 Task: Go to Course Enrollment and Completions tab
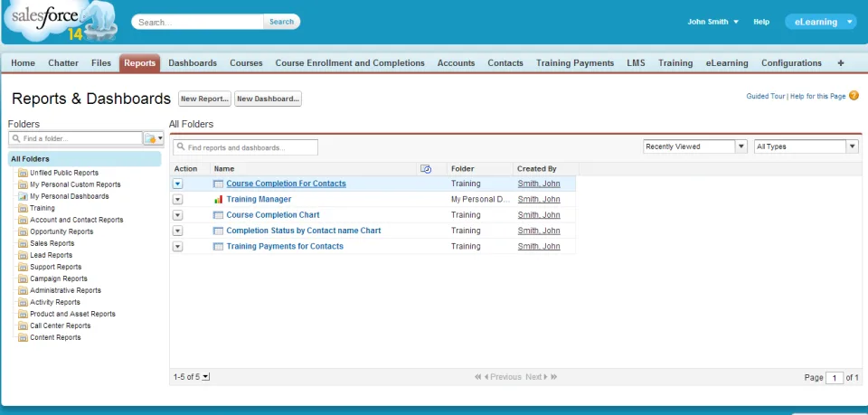click(350, 63)
